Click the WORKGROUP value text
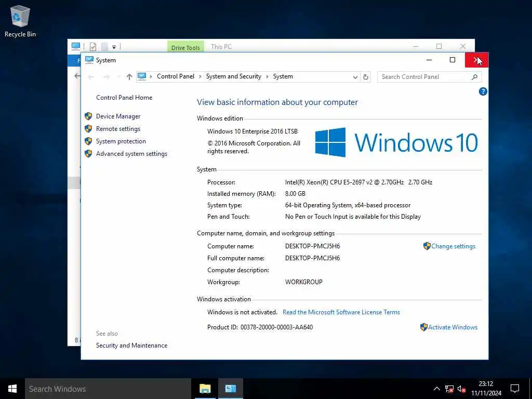Image resolution: width=532 pixels, height=399 pixels. coord(303,282)
